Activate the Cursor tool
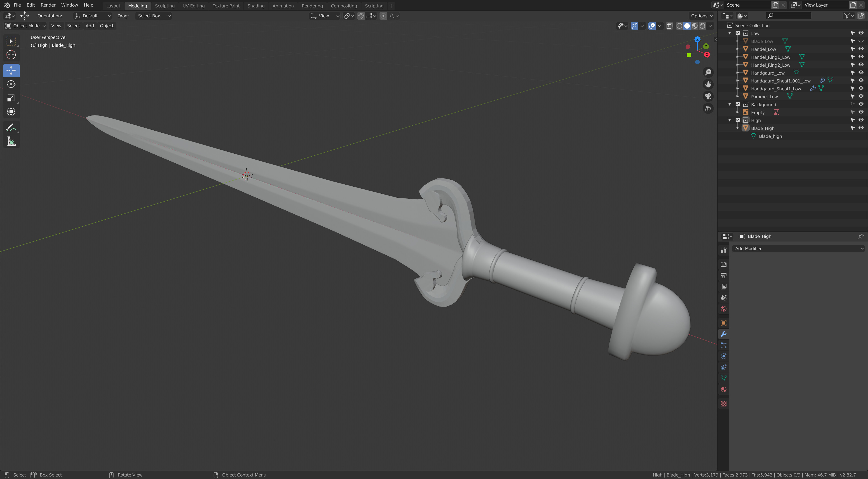Viewport: 868px width, 479px height. [11, 55]
